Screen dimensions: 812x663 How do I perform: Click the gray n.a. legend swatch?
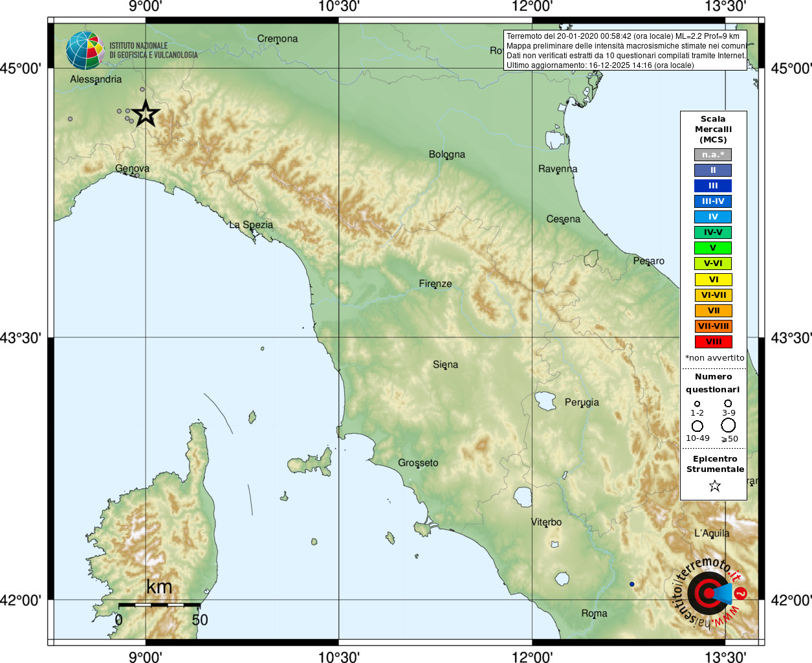tap(713, 155)
